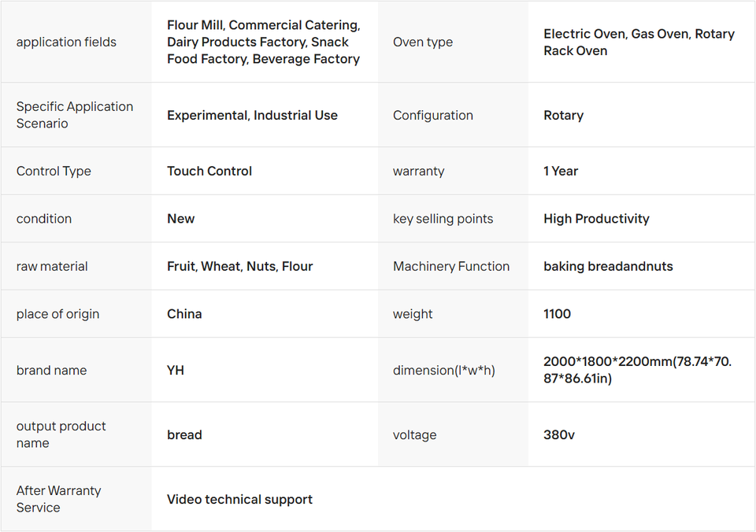Click the 'Configuration' label
The width and height of the screenshot is (756, 532).
point(433,115)
